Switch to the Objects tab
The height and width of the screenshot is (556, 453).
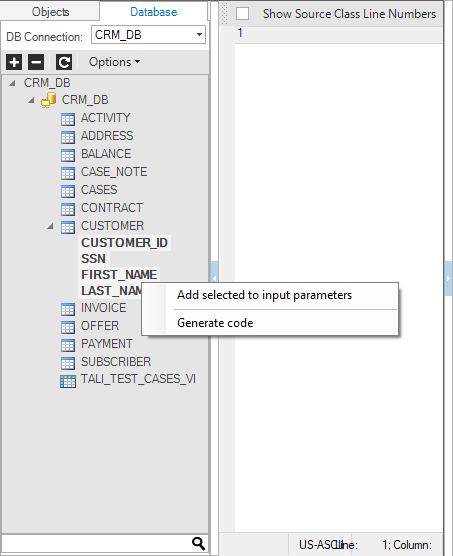click(x=50, y=12)
